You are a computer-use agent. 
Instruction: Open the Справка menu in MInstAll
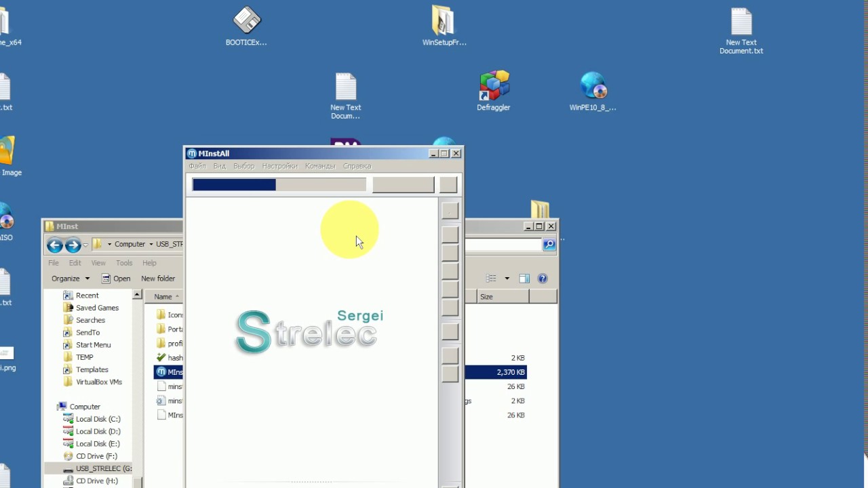pyautogui.click(x=357, y=166)
